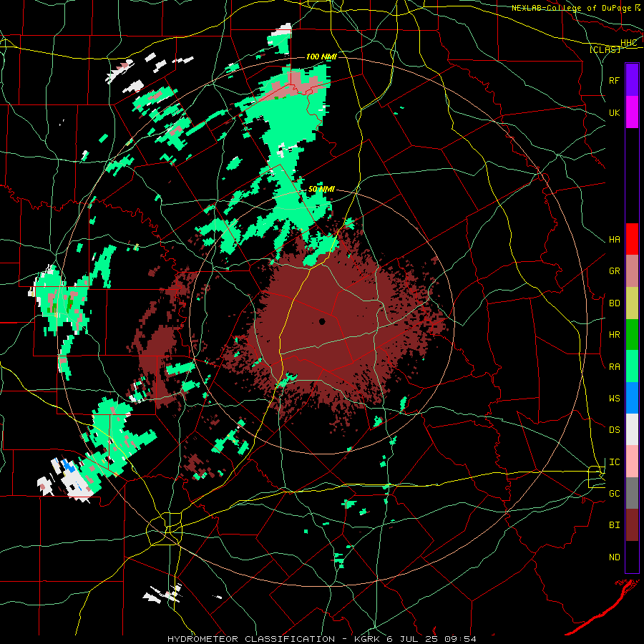Viewport: 644px width, 644px height.
Task: Click the BD legend label
Action: coord(614,303)
